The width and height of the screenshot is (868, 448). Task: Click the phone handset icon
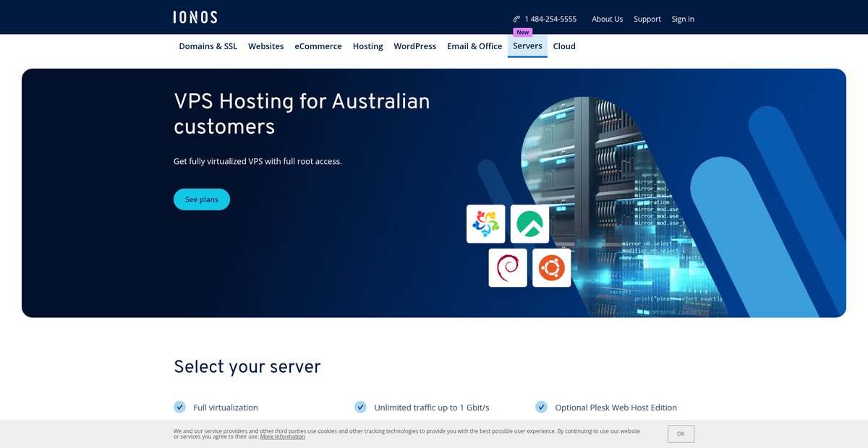(516, 20)
